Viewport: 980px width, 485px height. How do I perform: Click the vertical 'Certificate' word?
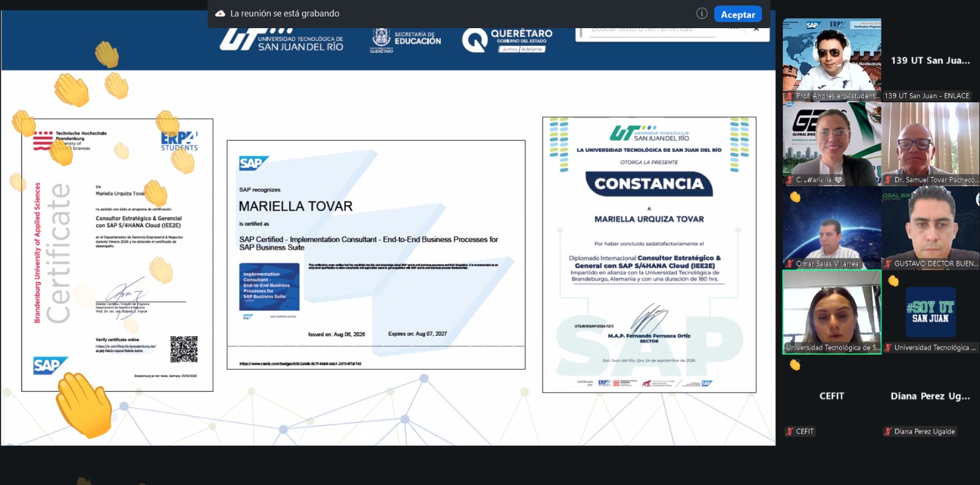[58, 253]
